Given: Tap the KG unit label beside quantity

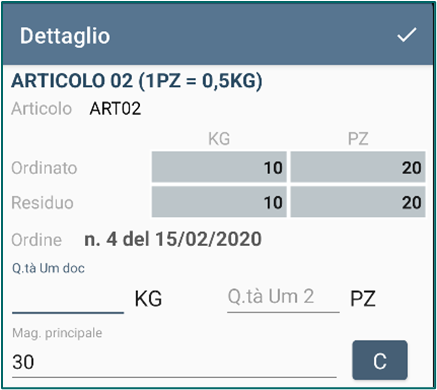Looking at the screenshot, I should click(148, 298).
